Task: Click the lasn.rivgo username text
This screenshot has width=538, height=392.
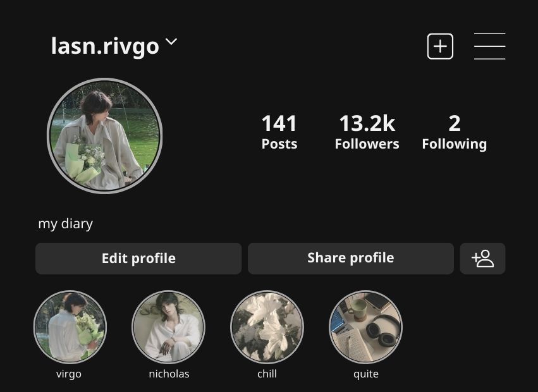Action: pyautogui.click(x=105, y=46)
